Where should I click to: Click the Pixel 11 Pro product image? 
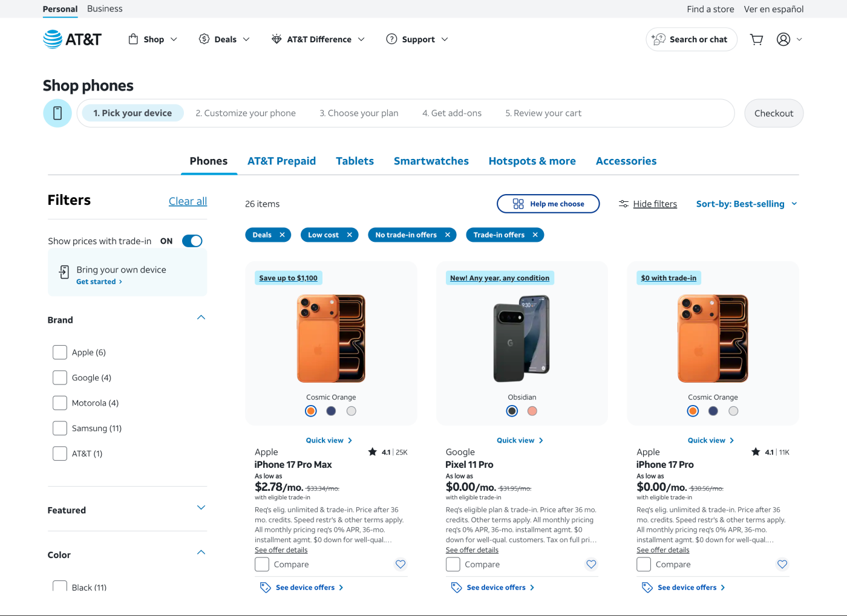click(x=522, y=339)
